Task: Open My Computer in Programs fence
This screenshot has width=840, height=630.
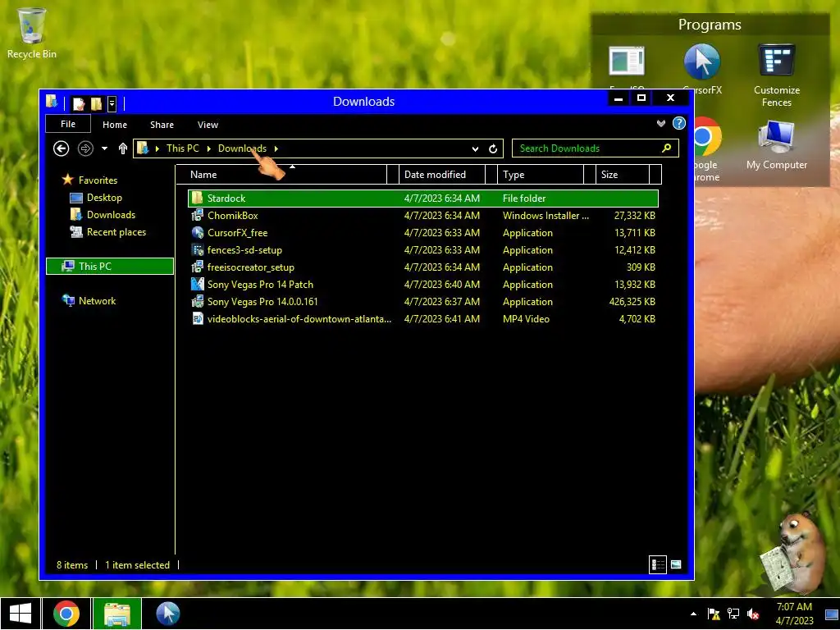Action: coord(777,144)
